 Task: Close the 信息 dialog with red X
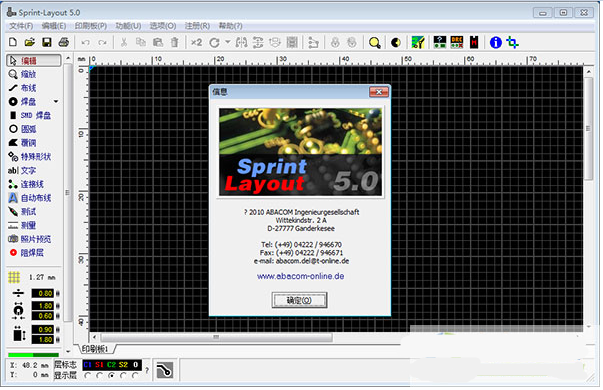coord(379,92)
